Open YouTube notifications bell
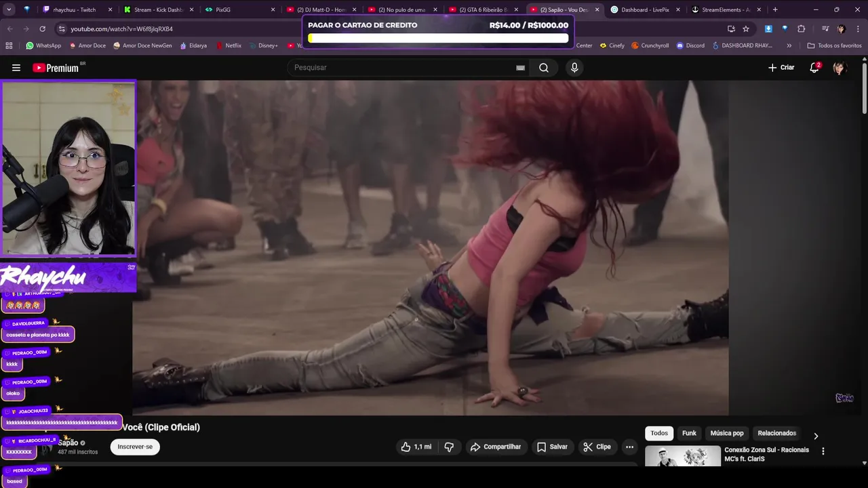Viewport: 868px width, 488px height. click(x=814, y=68)
